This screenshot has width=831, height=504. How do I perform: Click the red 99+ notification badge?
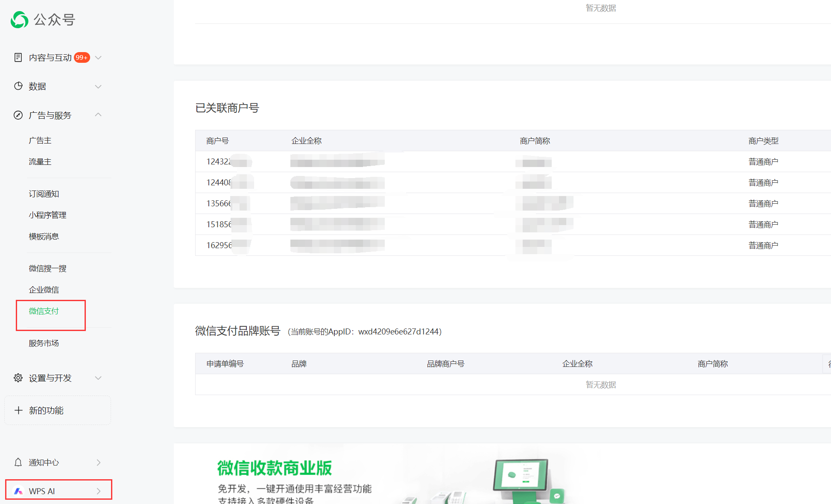point(82,57)
